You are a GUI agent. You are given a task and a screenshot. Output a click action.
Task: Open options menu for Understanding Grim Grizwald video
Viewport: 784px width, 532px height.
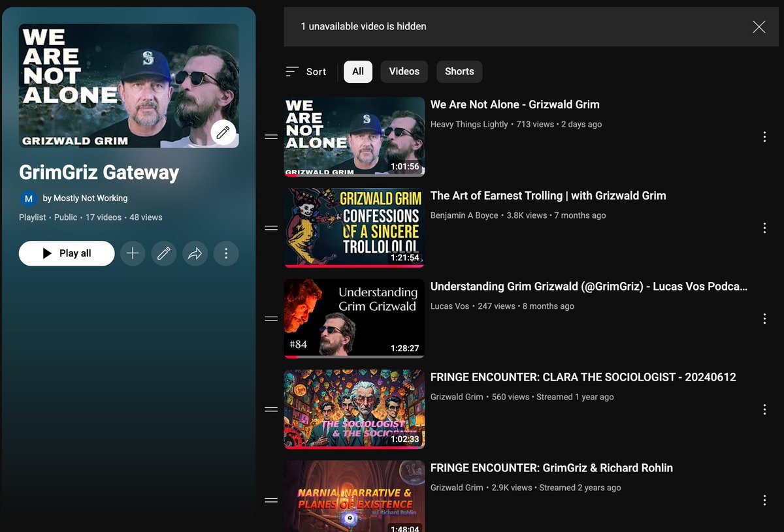pyautogui.click(x=764, y=319)
